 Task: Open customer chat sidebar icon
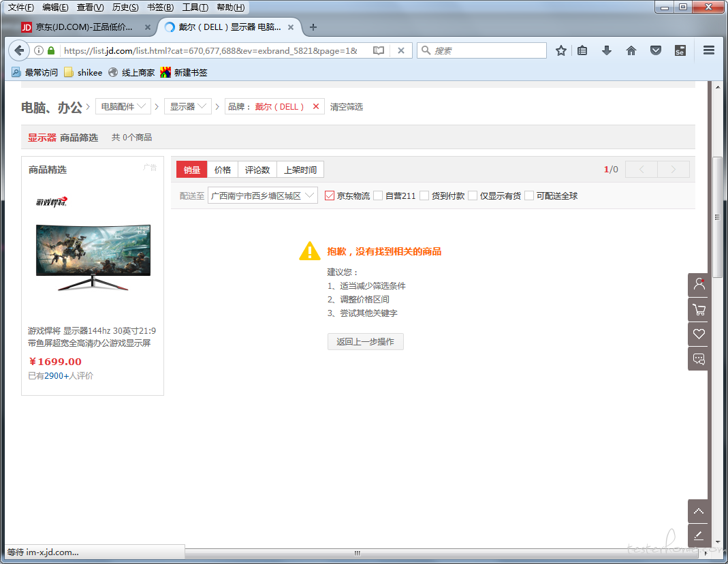pos(698,359)
